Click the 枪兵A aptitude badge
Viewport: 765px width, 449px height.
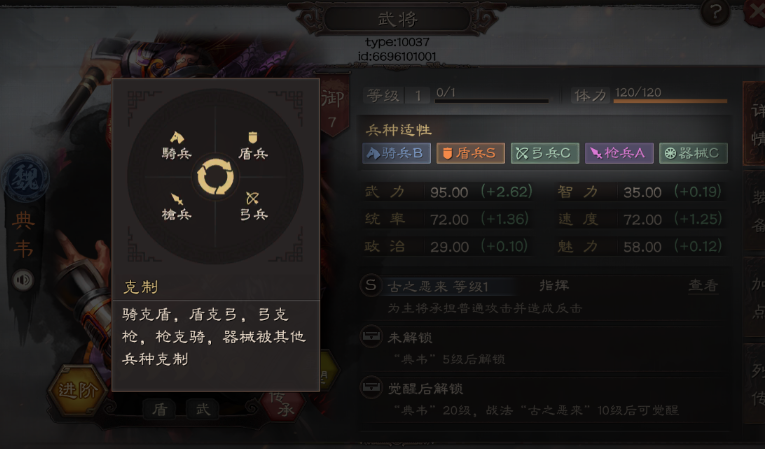pyautogui.click(x=619, y=153)
